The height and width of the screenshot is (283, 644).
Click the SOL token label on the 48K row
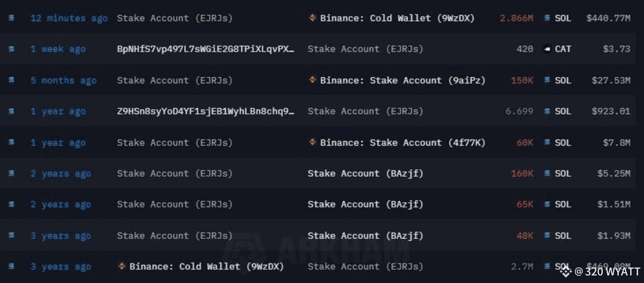click(563, 235)
